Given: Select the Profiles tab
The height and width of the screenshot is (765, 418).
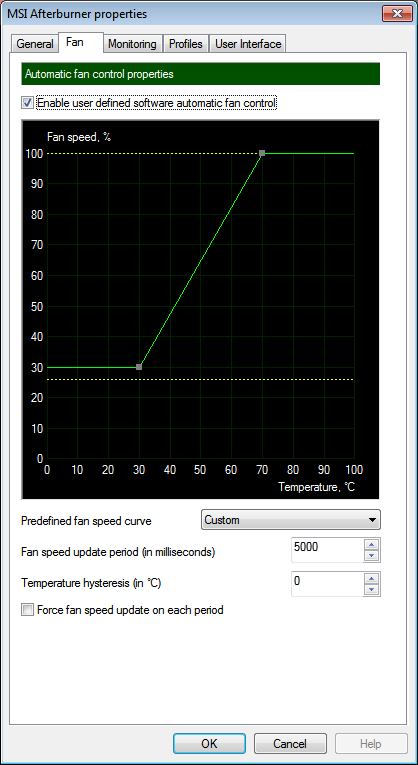Looking at the screenshot, I should pos(186,44).
